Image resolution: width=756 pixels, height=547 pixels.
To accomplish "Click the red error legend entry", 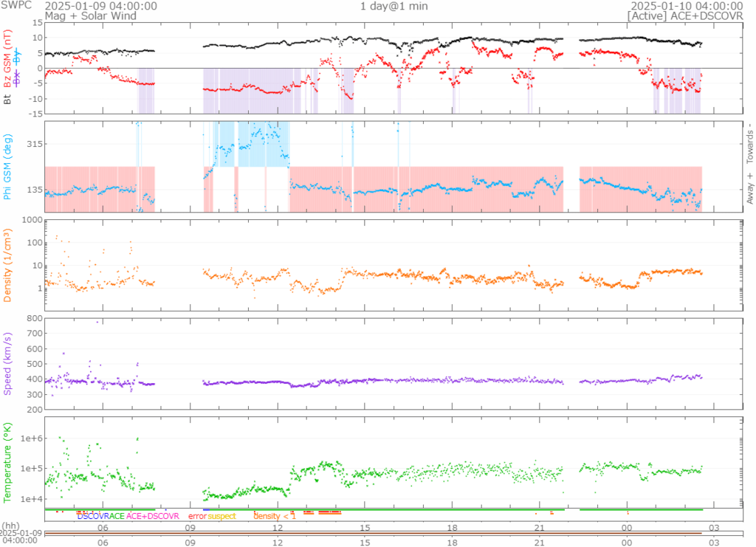I will (197, 516).
